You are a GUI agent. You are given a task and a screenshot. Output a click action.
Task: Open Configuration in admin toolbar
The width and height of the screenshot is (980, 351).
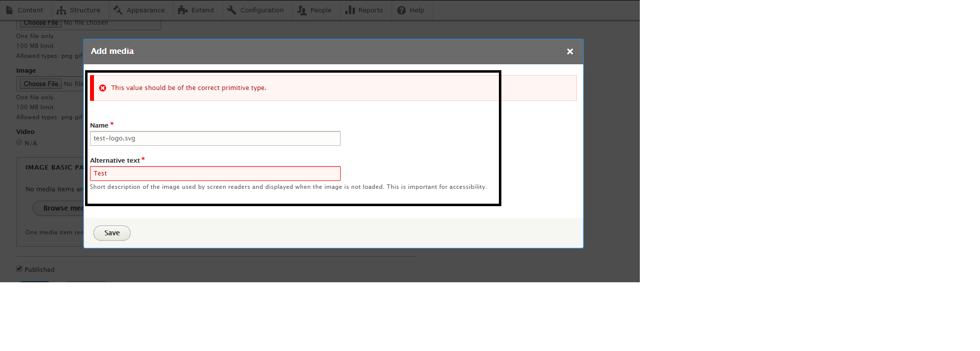click(256, 10)
